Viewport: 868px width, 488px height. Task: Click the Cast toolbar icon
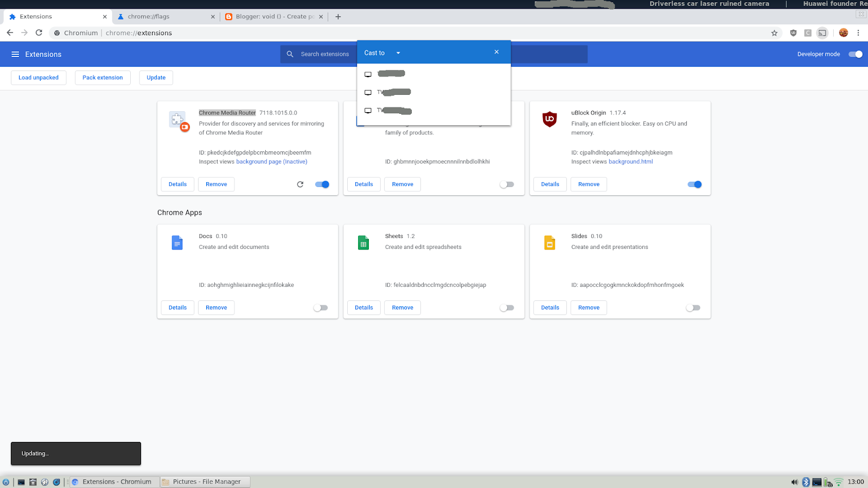tap(822, 33)
